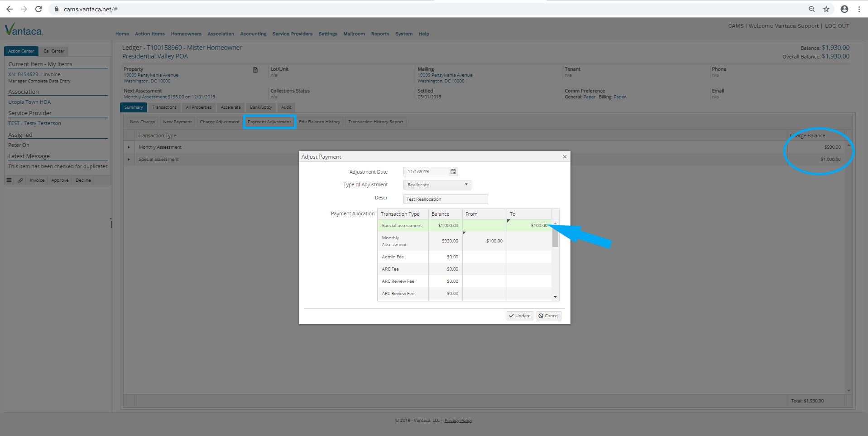868x436 pixels.
Task: Switch to the Call Center tab
Action: pos(53,51)
